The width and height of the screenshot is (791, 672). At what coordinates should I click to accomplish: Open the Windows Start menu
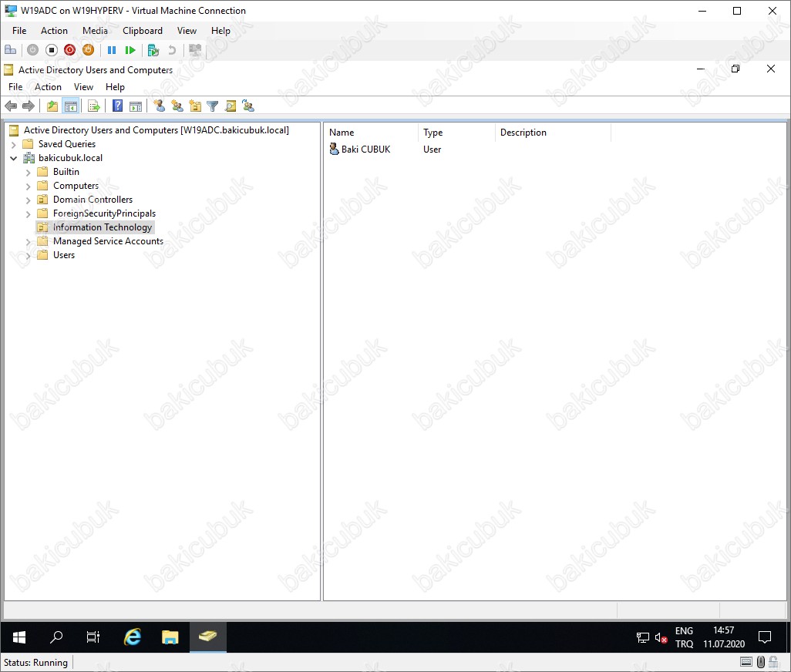coord(19,637)
